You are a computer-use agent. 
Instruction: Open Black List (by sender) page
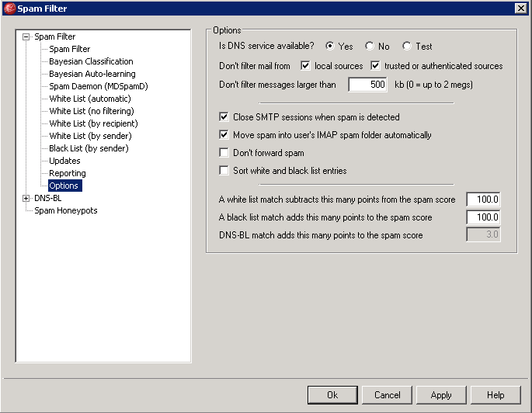click(89, 148)
